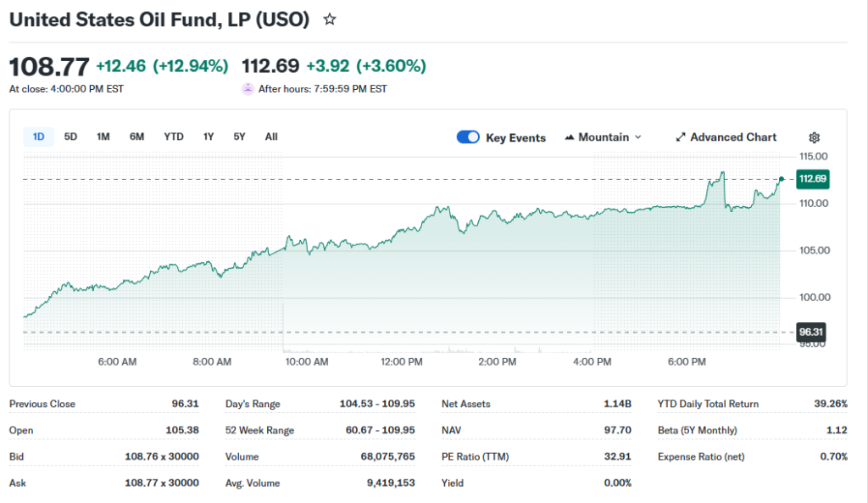Switch to the 5D time range

pyautogui.click(x=71, y=137)
